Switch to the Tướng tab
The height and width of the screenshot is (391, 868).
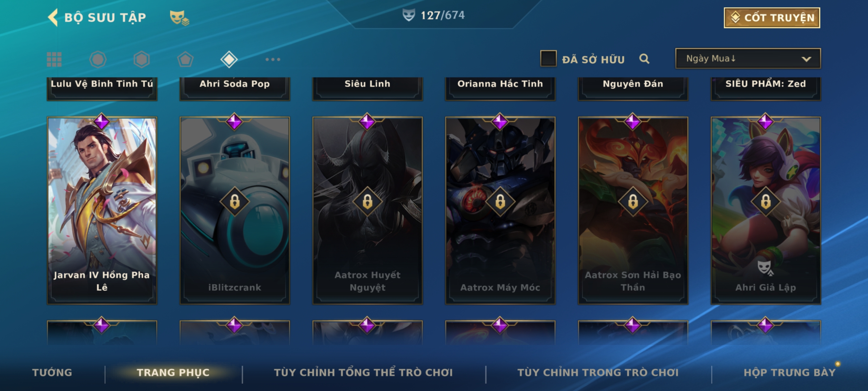(x=52, y=373)
